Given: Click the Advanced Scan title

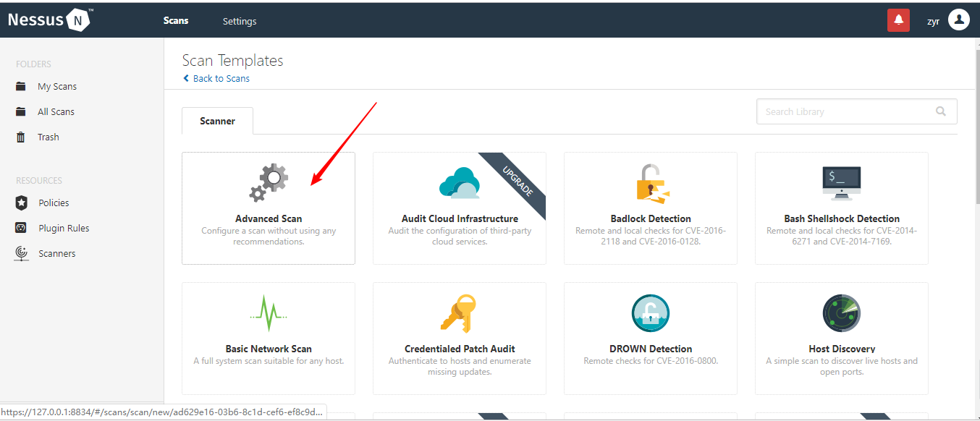Looking at the screenshot, I should [269, 218].
